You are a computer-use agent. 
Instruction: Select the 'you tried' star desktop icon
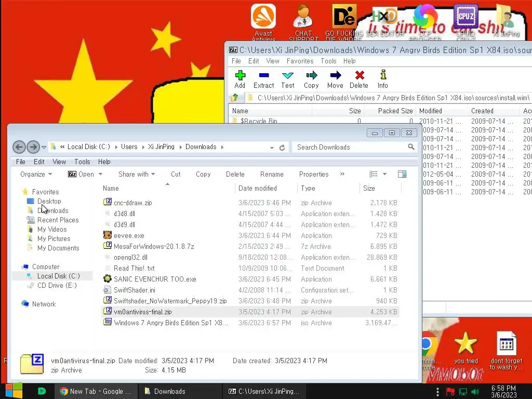(465, 347)
